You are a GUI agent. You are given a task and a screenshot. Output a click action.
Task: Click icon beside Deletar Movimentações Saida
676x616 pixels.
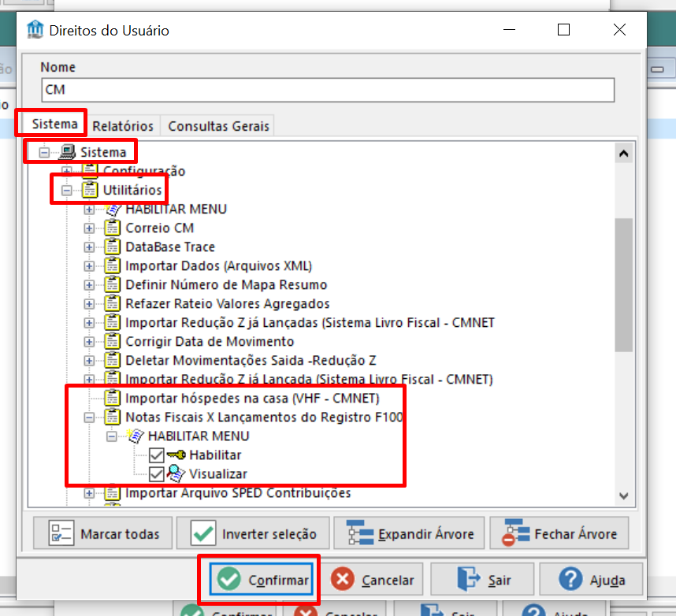coord(112,360)
